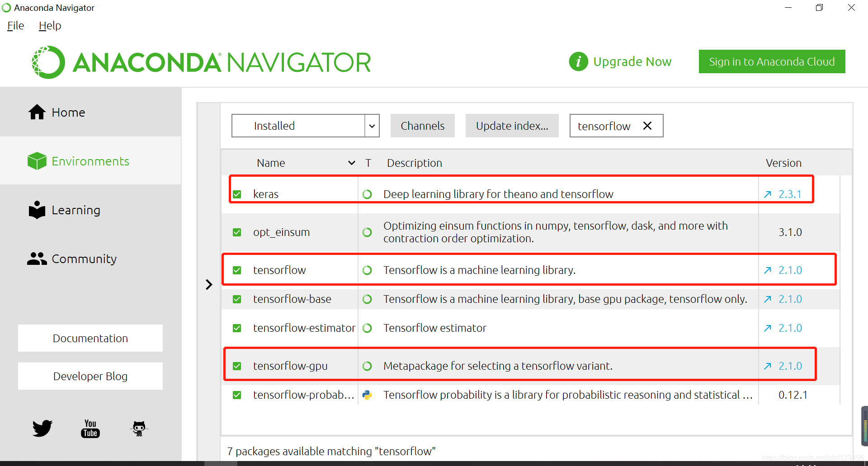Toggle the tensorflow package checkbox

click(x=237, y=270)
